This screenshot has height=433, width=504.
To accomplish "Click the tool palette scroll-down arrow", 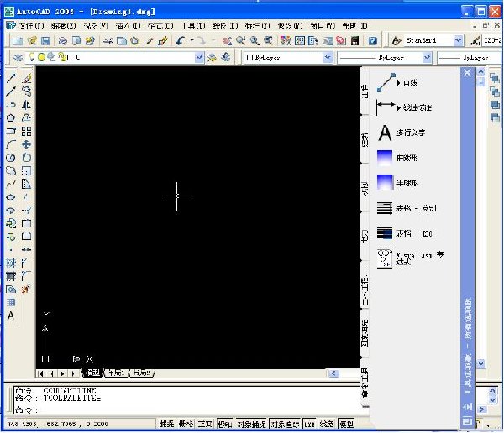I will [x=480, y=363].
